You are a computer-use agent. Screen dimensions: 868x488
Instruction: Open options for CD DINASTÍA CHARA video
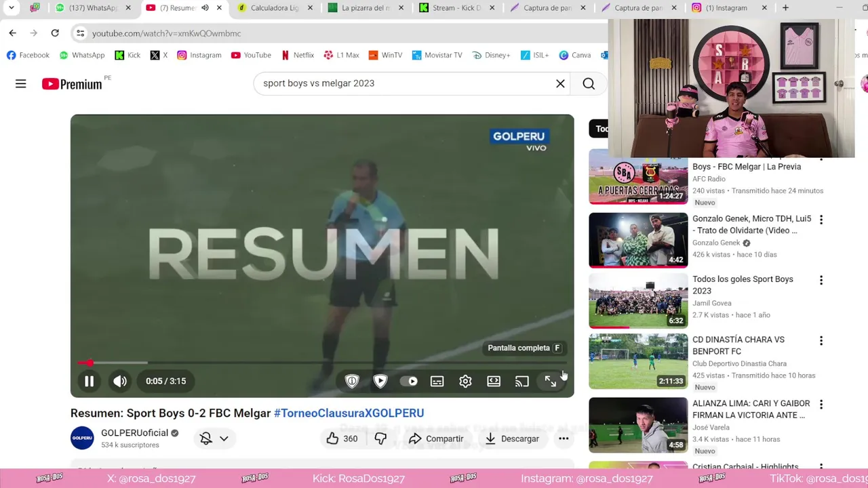(821, 340)
